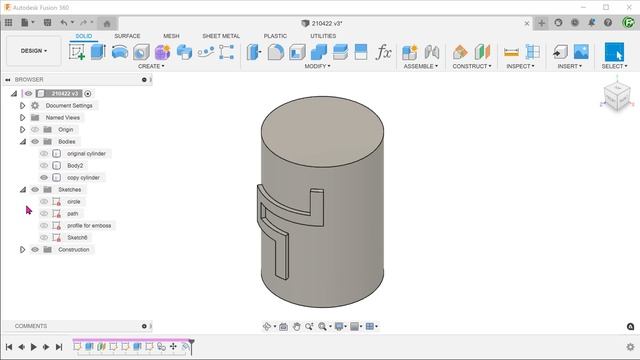The image size is (640, 360).
Task: Toggle visibility of circle sketch
Action: pyautogui.click(x=44, y=202)
